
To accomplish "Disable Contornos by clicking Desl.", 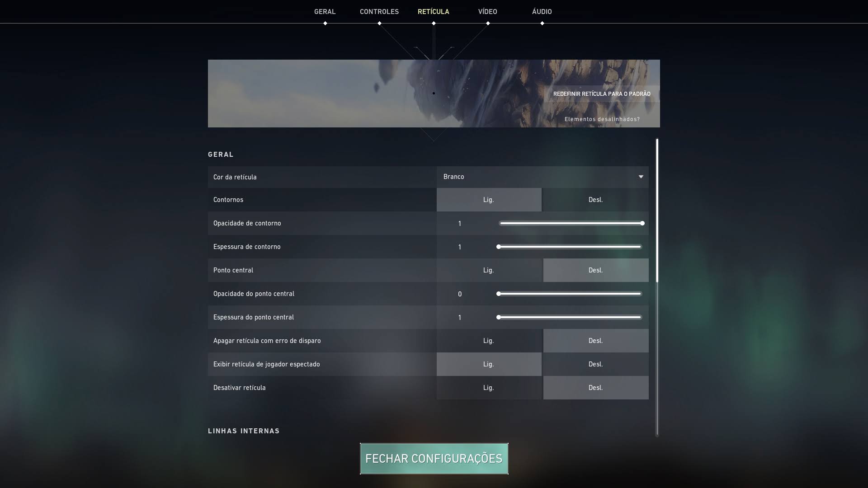I will (x=595, y=199).
